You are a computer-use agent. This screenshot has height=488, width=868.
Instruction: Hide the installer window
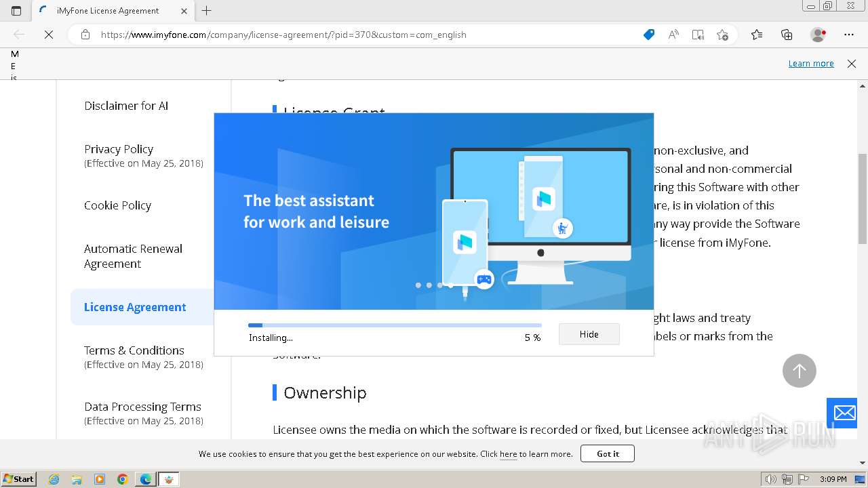click(589, 334)
